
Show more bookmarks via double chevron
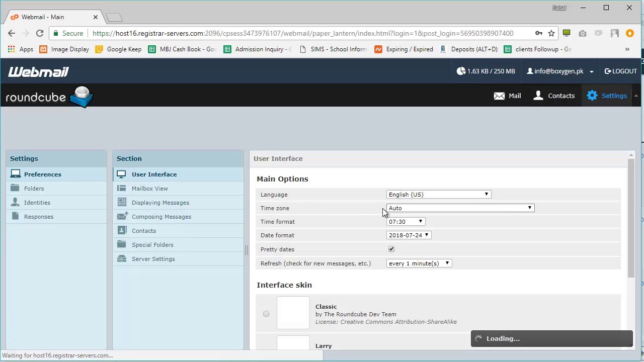627,49
